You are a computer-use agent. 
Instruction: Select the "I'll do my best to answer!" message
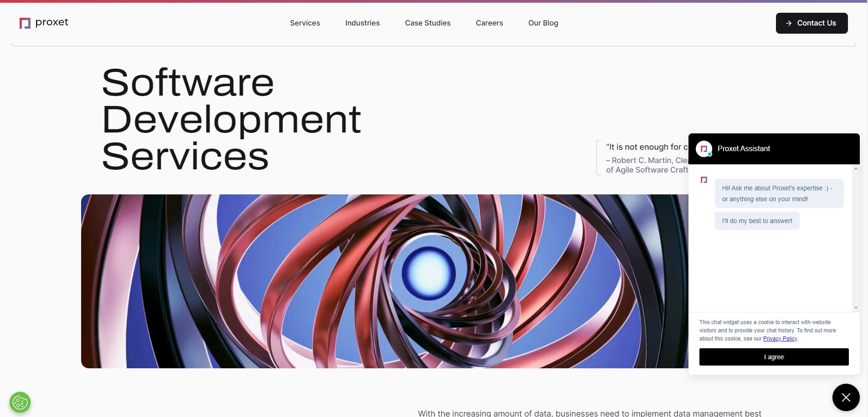(756, 221)
